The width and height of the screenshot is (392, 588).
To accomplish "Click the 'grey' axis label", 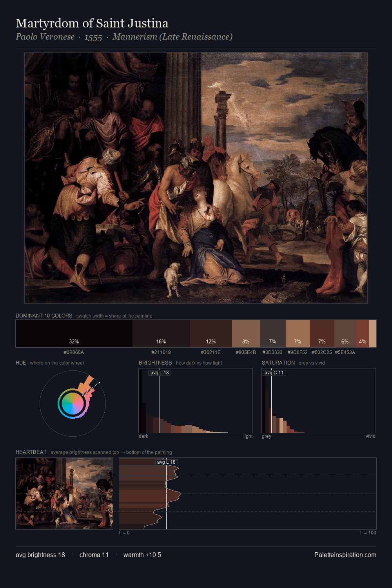I will point(267,436).
